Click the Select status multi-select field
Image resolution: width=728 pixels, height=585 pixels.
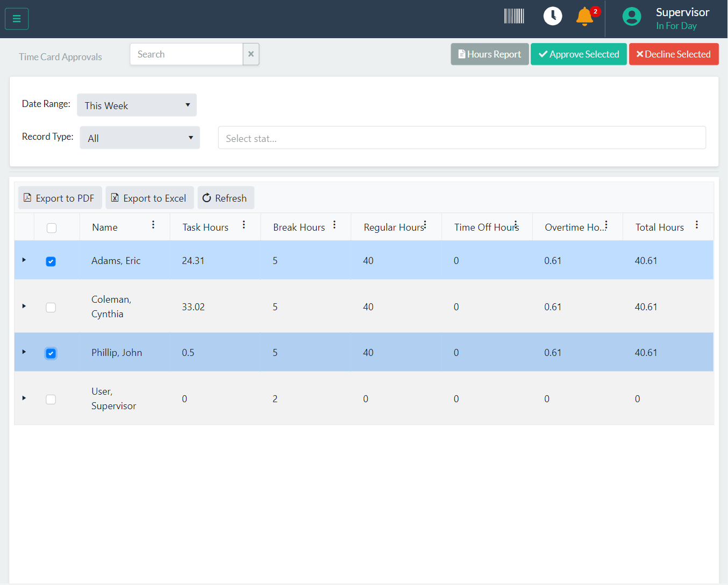pyautogui.click(x=462, y=138)
